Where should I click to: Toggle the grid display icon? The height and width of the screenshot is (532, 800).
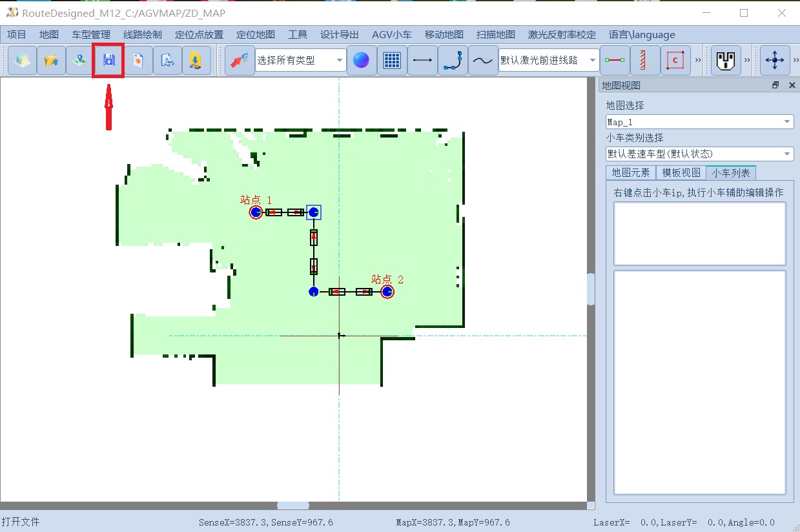[x=392, y=61]
